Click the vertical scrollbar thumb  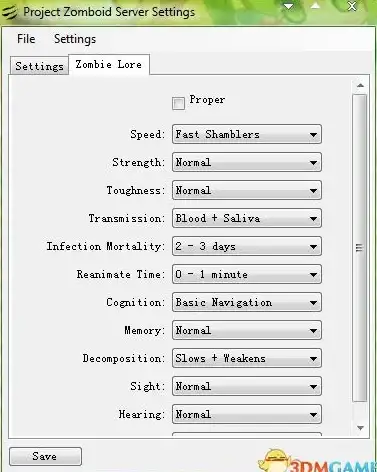tap(360, 248)
